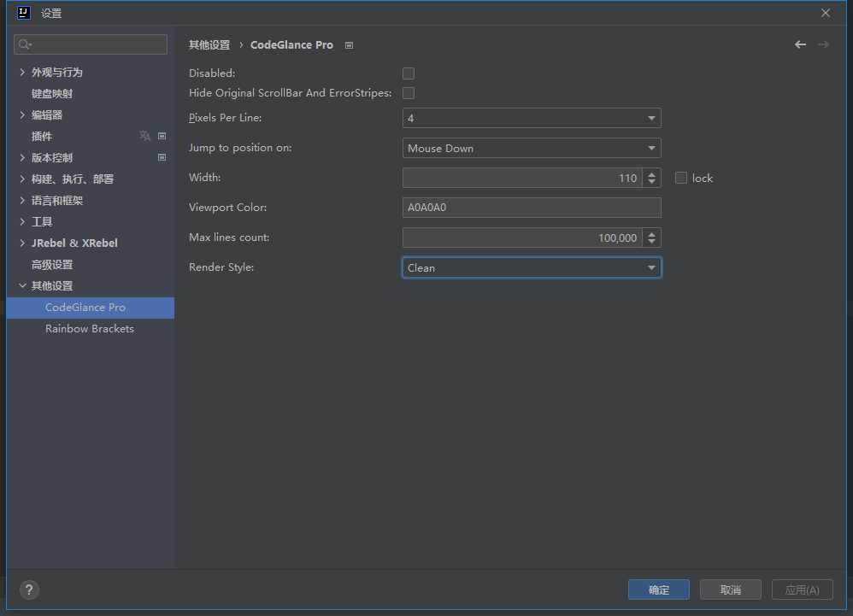The image size is (853, 616).
Task: Click the Viewport Color A0A0A0 field
Action: click(531, 208)
